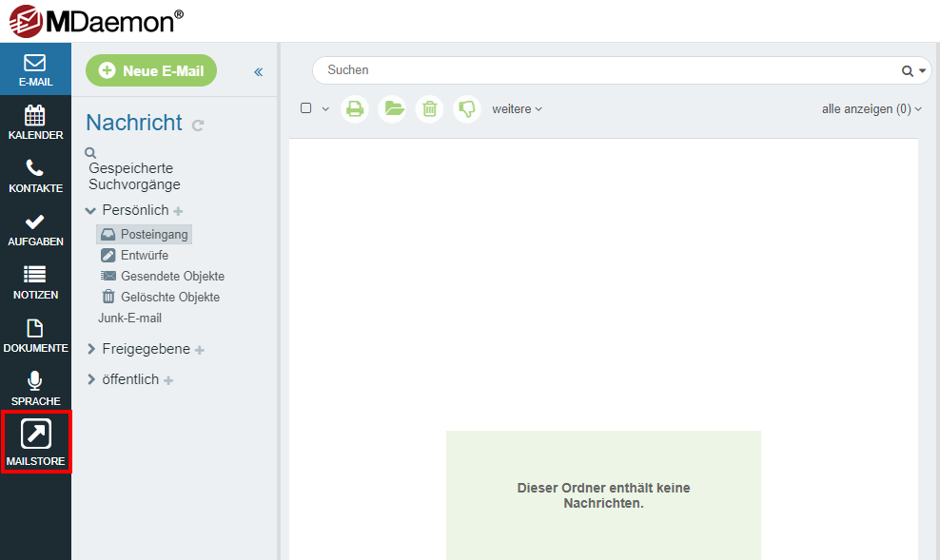Refresh the Nachricht folder list
Viewport: 940px width, 560px height.
198,125
